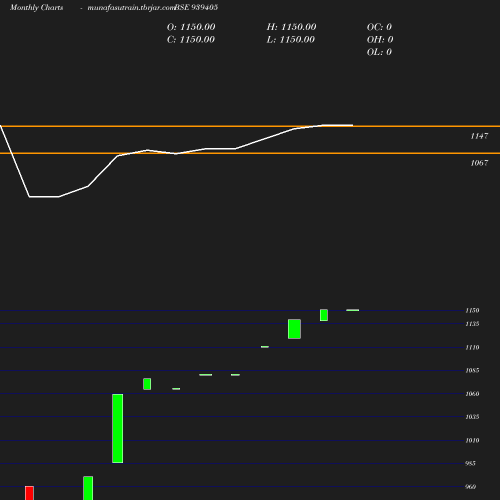Click the 1150 price axis label
Viewport: 500px width, 500px height.
[472, 310]
